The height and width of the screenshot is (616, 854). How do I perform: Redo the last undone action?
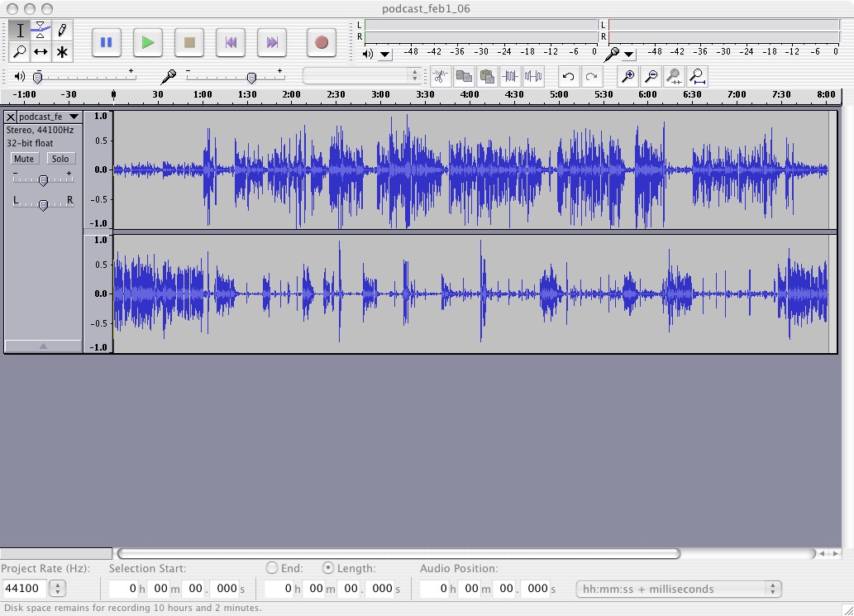[591, 76]
